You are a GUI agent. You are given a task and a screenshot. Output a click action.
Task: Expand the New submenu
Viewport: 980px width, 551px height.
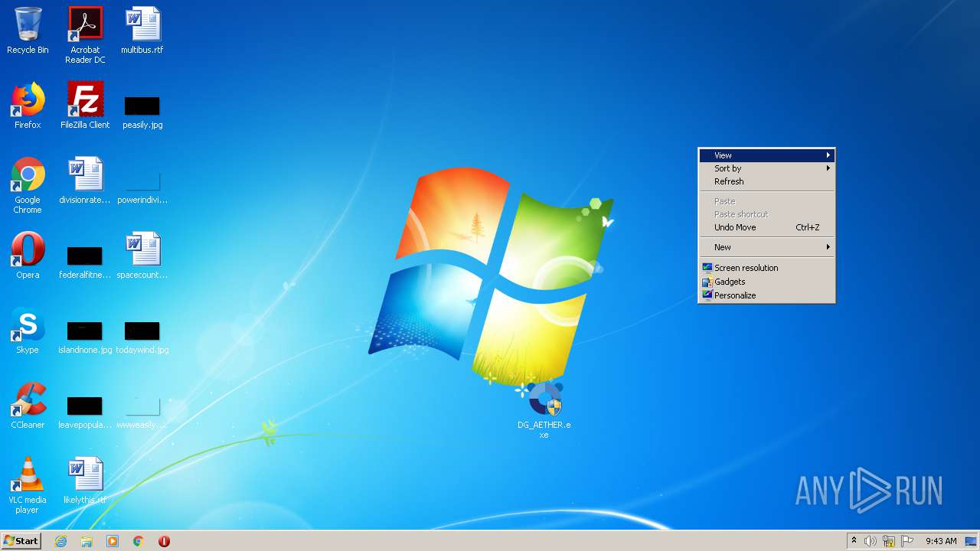click(766, 247)
